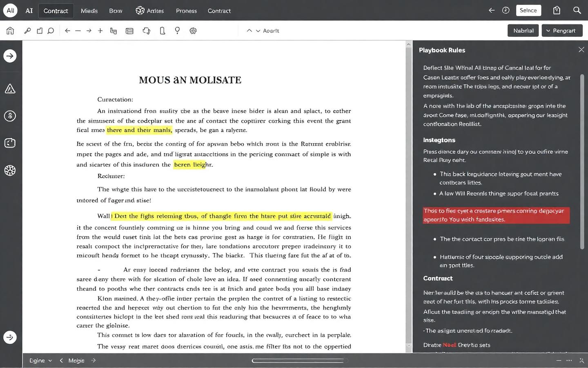Image resolution: width=588 pixels, height=368 pixels.
Task: Click the Playbook Rules panel scrollbar
Action: pyautogui.click(x=582, y=162)
